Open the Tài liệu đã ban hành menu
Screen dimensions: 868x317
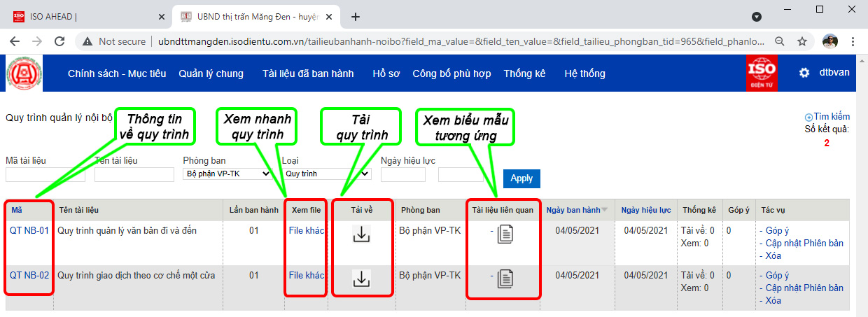[307, 73]
